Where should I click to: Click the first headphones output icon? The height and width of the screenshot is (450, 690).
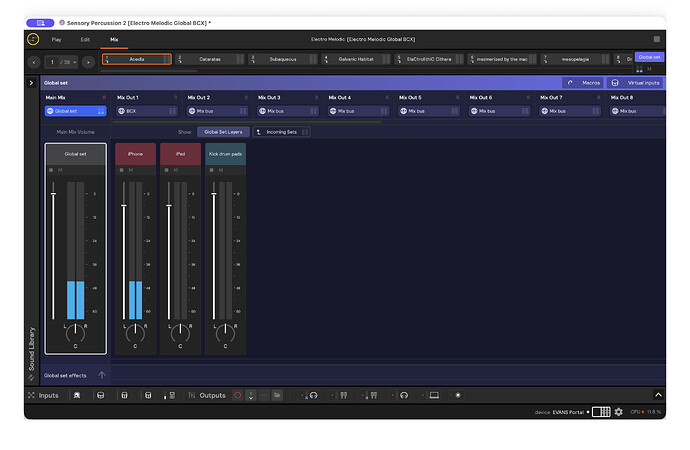(313, 395)
